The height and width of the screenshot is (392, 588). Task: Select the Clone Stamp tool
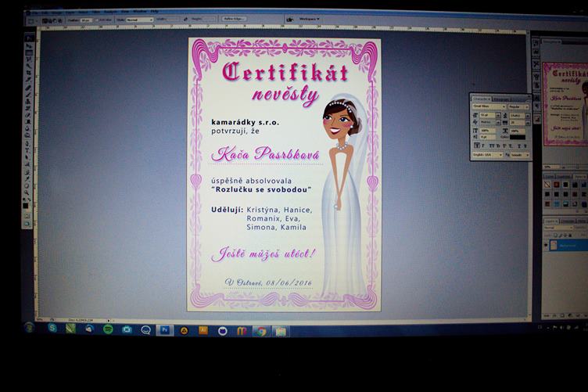(x=29, y=101)
